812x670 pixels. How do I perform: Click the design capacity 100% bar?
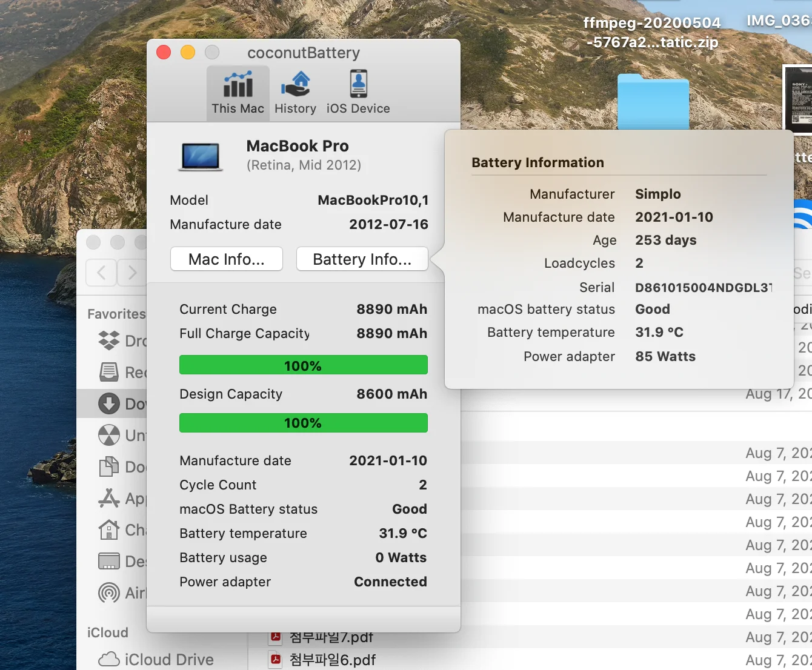(x=304, y=423)
